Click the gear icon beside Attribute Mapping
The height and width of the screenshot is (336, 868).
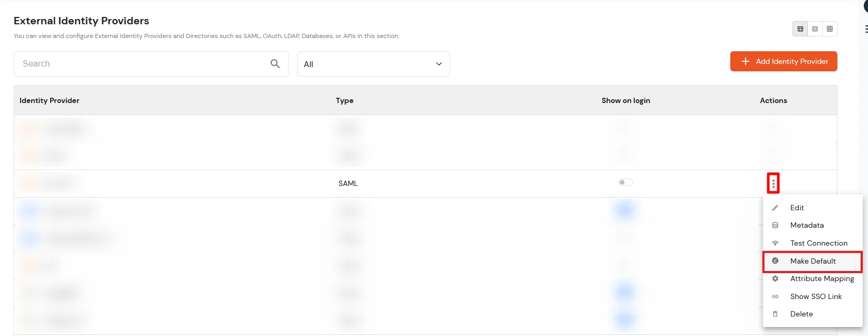pyautogui.click(x=775, y=278)
